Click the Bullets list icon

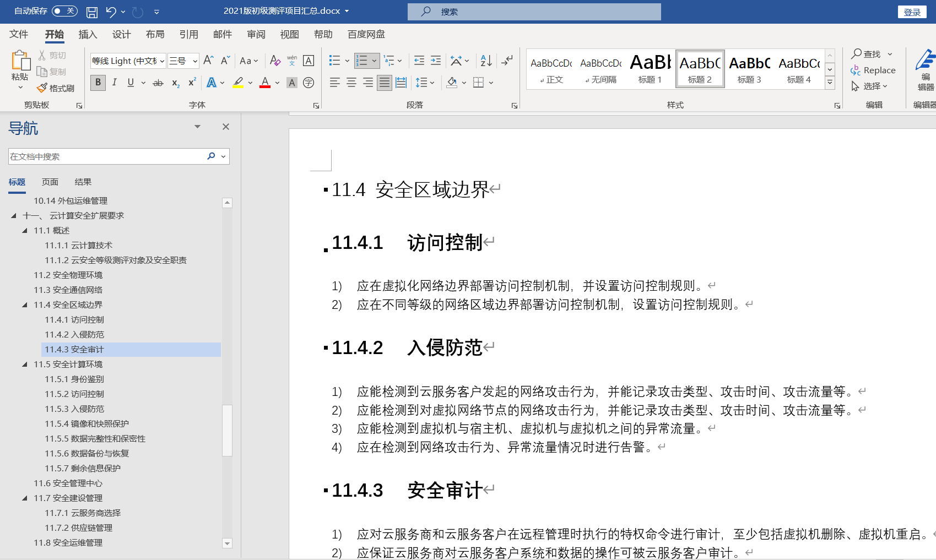pos(334,60)
